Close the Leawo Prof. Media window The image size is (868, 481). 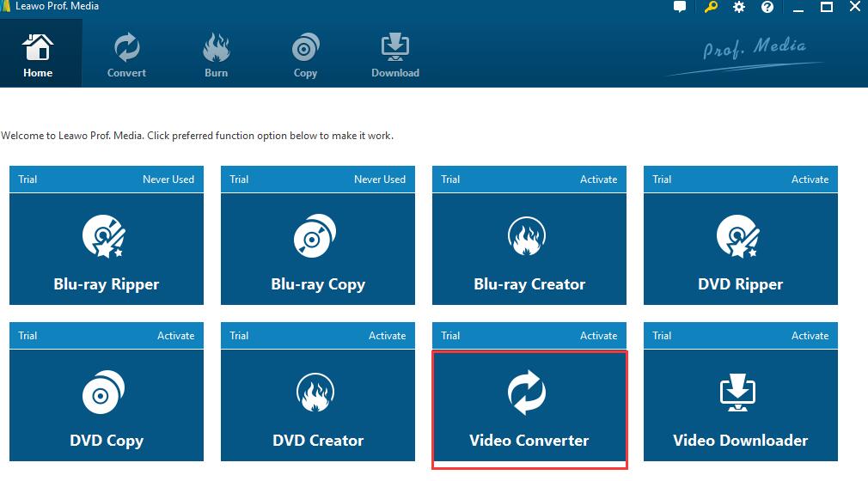(x=855, y=7)
